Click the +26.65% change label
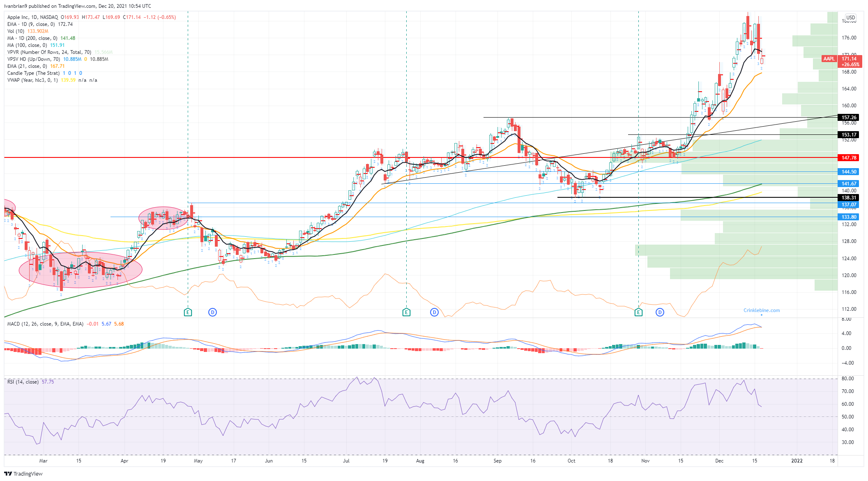The image size is (868, 481). click(850, 65)
